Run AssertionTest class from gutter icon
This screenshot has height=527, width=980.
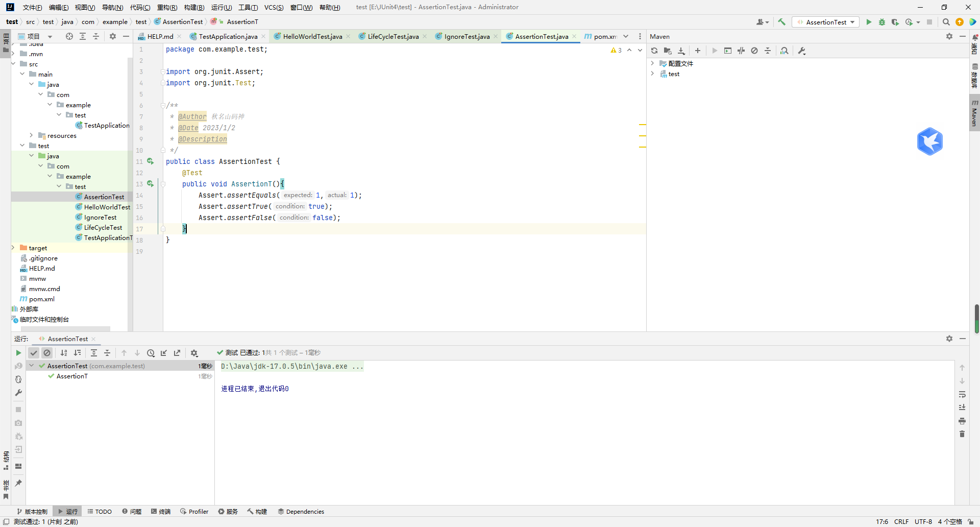[x=150, y=161]
